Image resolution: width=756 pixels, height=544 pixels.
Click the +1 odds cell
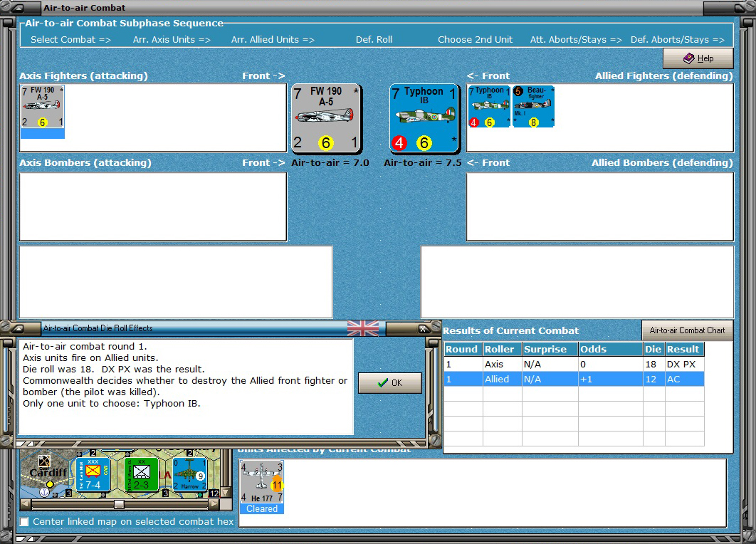click(611, 379)
